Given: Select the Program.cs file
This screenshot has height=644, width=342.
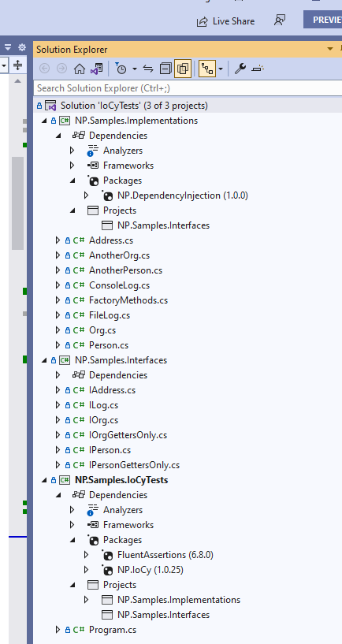Looking at the screenshot, I should click(x=113, y=630).
